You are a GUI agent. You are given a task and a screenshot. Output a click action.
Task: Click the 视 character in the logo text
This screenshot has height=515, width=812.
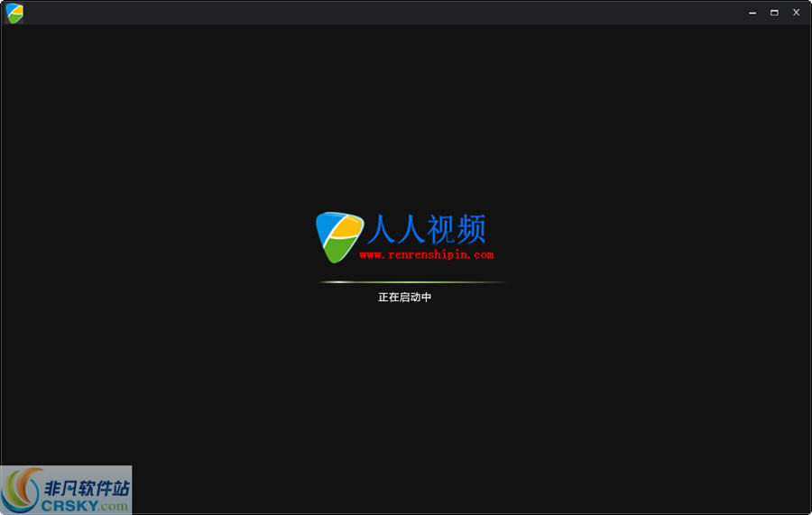tap(441, 230)
